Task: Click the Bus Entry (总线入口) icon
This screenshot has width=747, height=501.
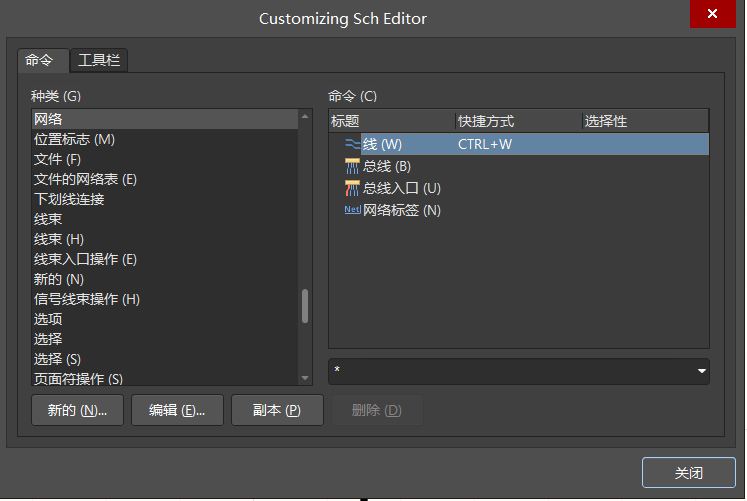Action: click(352, 188)
